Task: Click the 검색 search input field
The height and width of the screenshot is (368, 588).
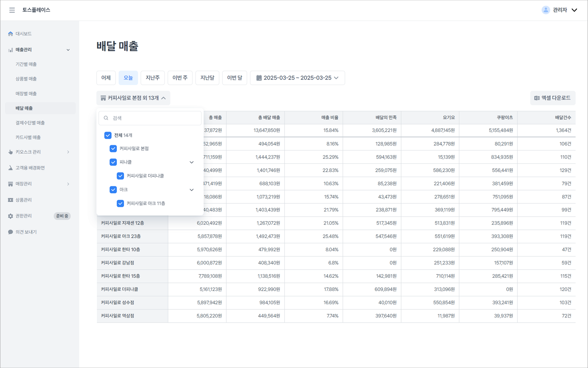Action: [x=150, y=118]
